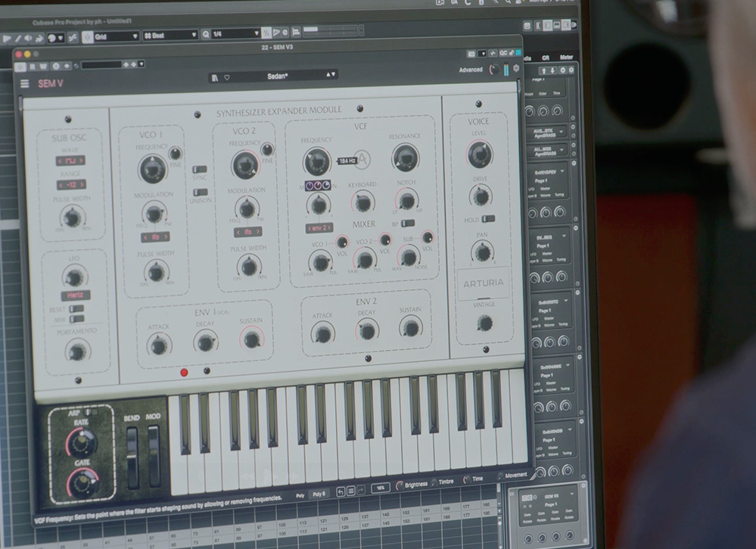The image size is (756, 549).
Task: Click the Advanced panel button
Action: pyautogui.click(x=471, y=70)
